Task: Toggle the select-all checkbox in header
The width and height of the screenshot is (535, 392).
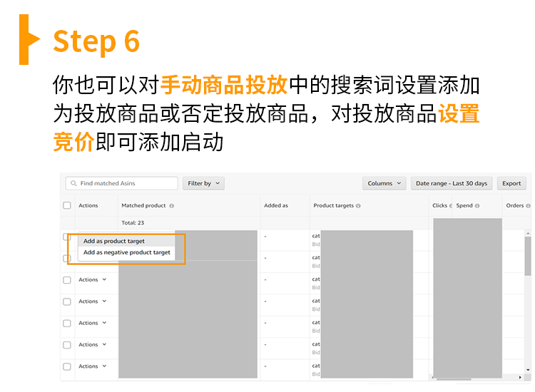Action: pos(67,206)
